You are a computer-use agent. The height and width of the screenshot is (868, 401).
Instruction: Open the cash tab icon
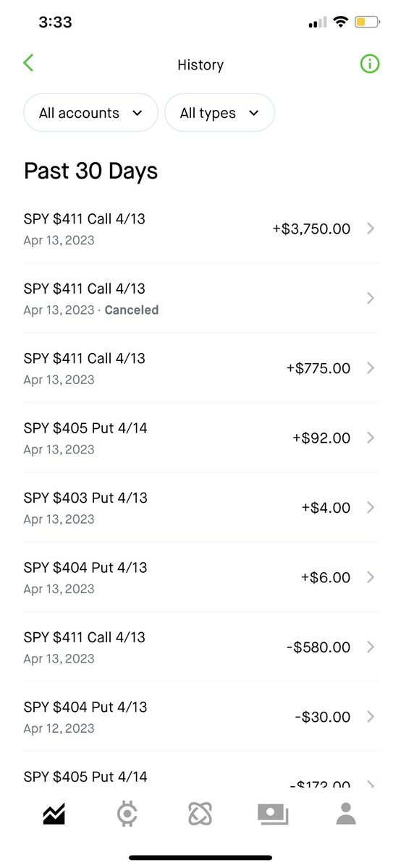click(273, 814)
